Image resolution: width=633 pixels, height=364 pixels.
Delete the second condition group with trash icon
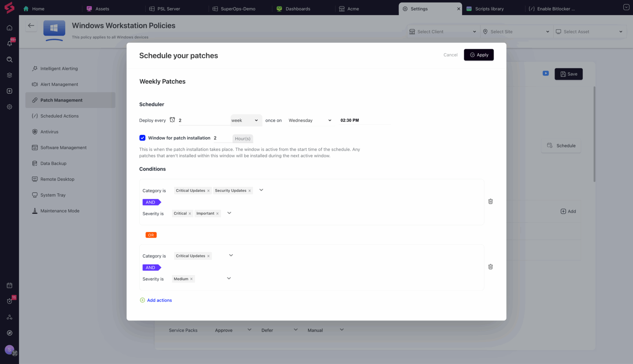(x=490, y=267)
